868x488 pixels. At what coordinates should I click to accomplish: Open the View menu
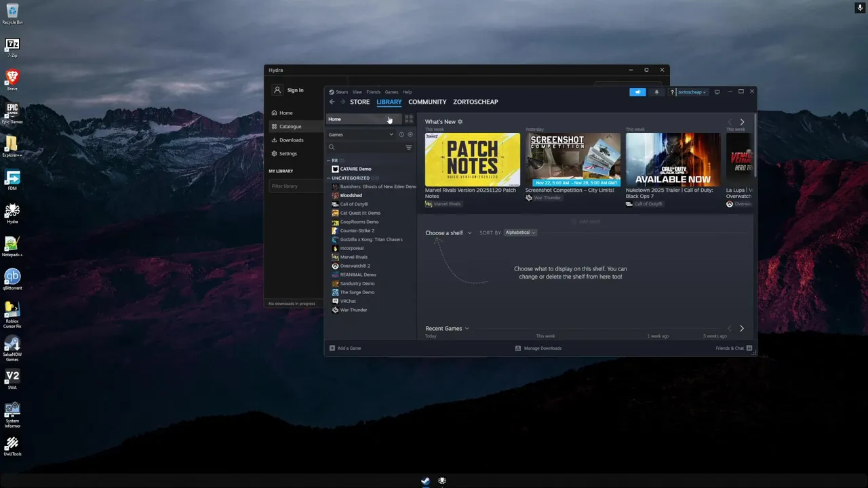(x=357, y=92)
